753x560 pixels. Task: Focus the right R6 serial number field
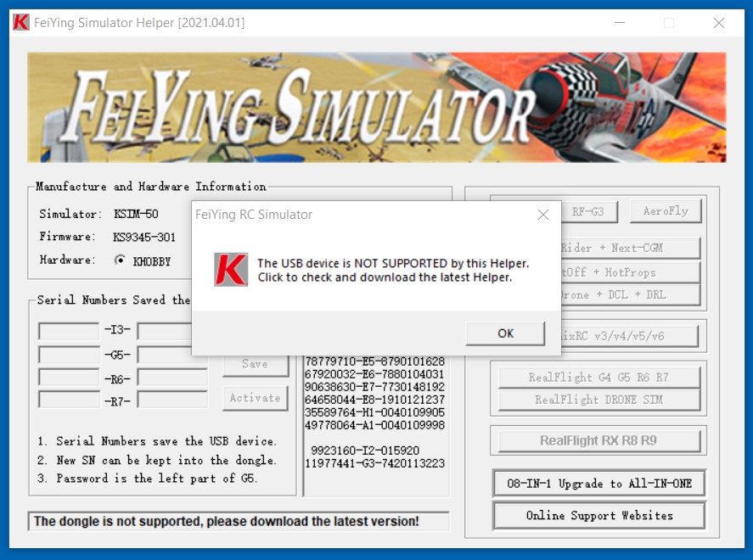tap(172, 377)
